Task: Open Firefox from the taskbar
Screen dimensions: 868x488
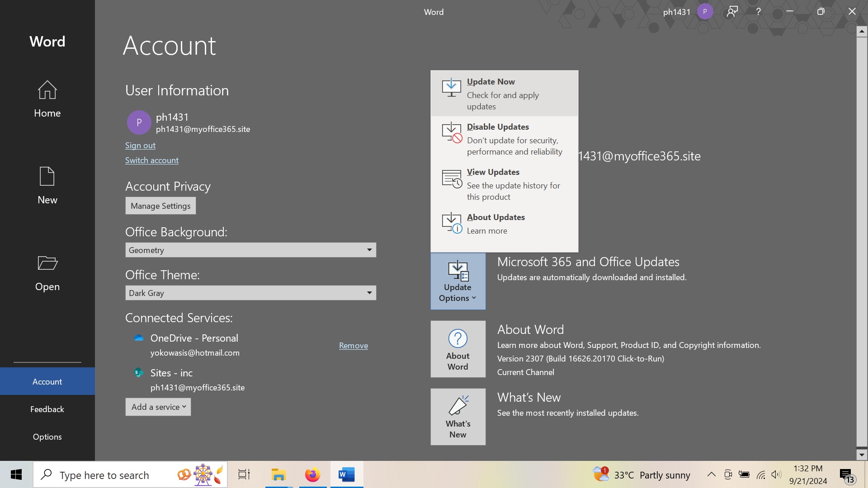Action: coord(312,474)
